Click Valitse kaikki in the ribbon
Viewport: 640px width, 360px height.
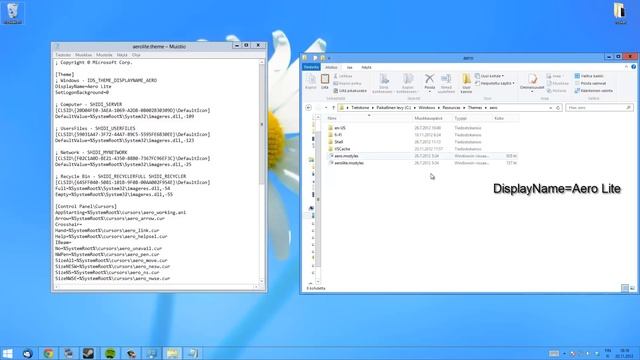[589, 76]
